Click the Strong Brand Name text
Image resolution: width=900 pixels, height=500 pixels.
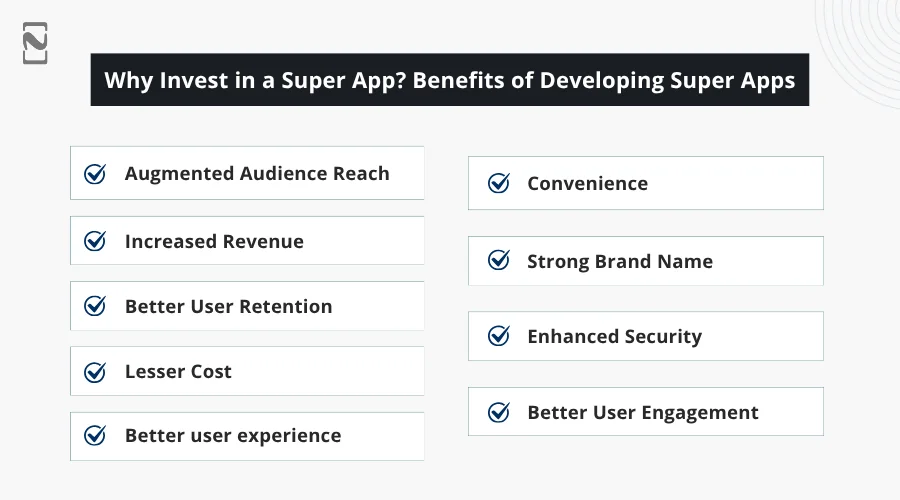click(x=620, y=261)
